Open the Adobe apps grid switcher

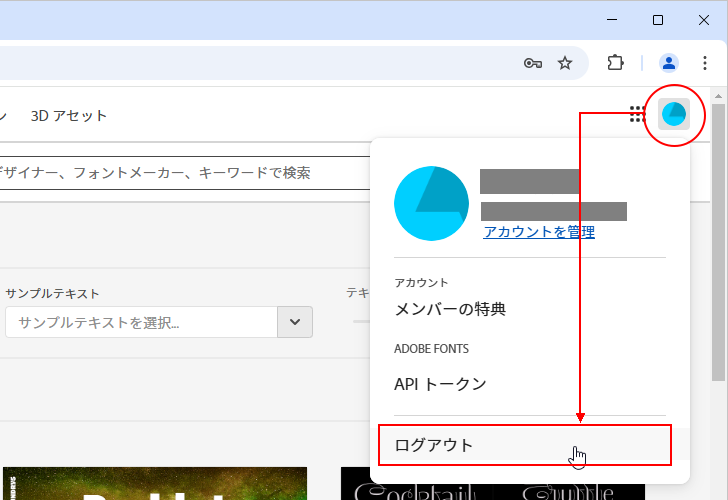pyautogui.click(x=637, y=114)
